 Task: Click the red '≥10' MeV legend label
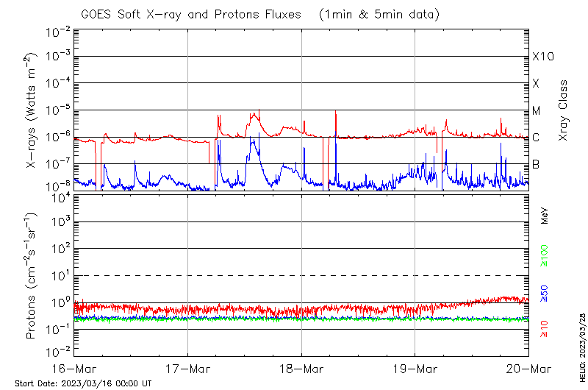tap(544, 329)
